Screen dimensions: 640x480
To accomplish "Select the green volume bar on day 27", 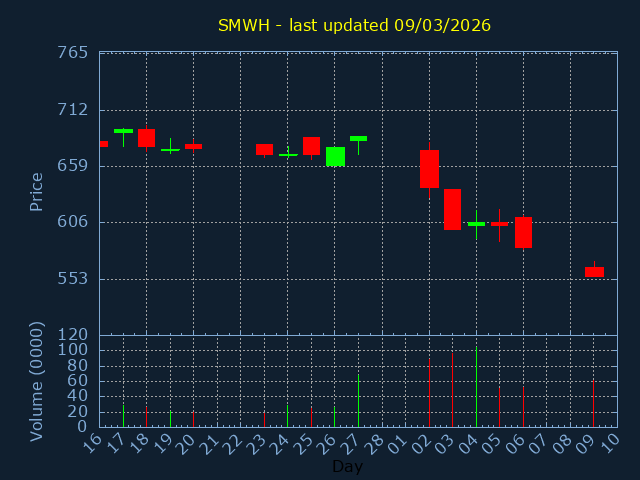I will coord(358,400).
